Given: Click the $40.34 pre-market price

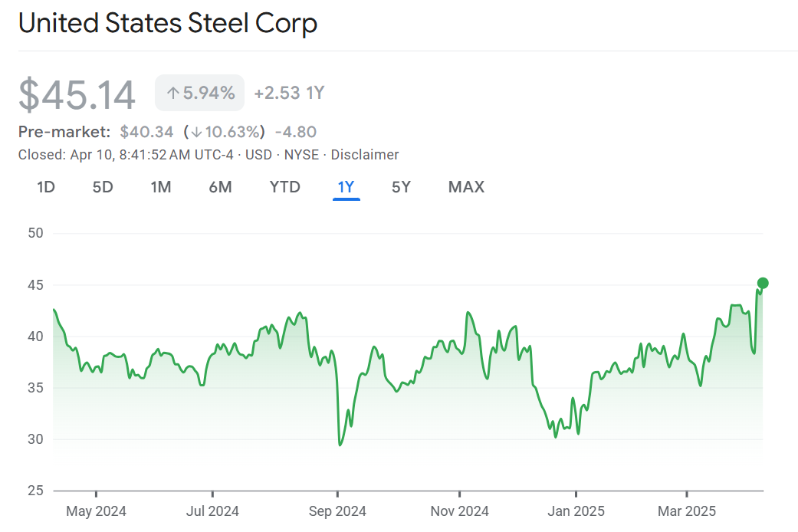Looking at the screenshot, I should pos(146,132).
